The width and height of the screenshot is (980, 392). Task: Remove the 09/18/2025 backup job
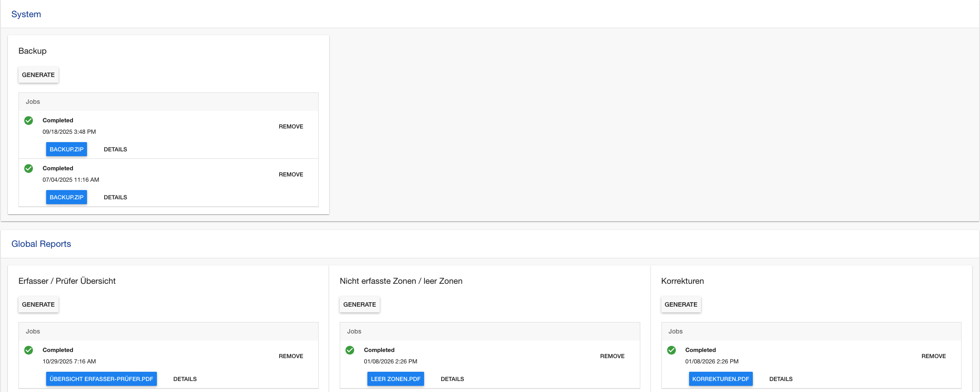click(291, 126)
